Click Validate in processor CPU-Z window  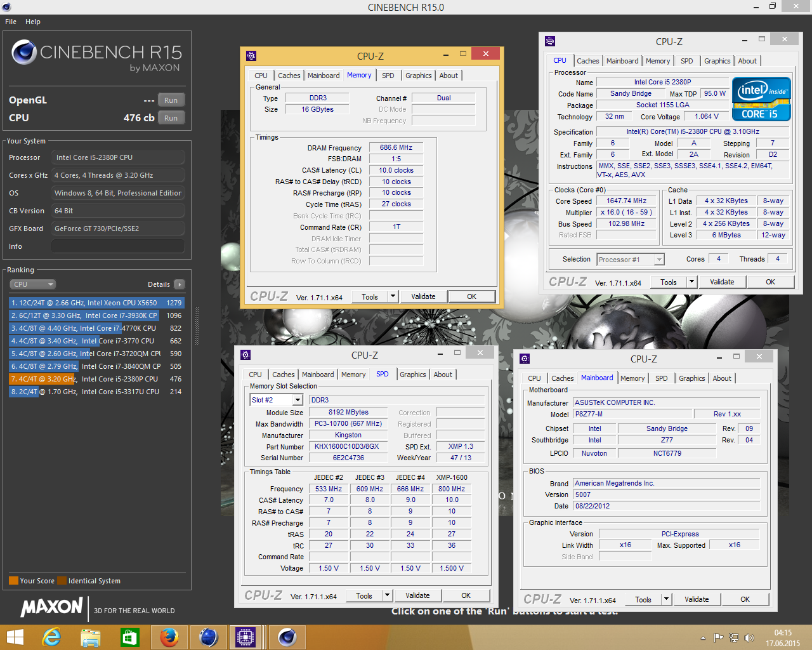click(722, 282)
